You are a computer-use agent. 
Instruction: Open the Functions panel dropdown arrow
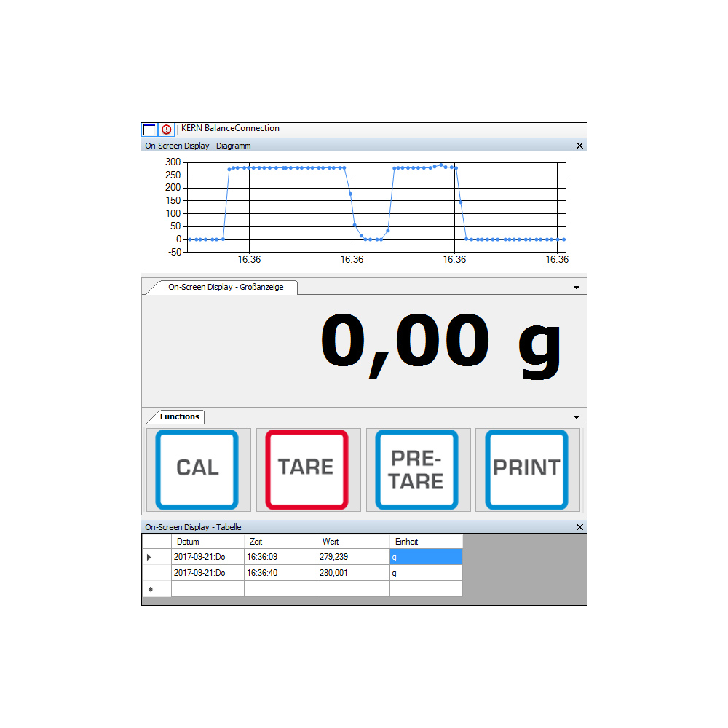[x=577, y=417]
